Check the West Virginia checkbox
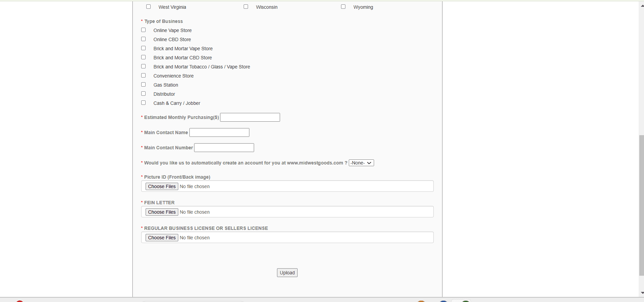This screenshot has height=302, width=644. 148,6
